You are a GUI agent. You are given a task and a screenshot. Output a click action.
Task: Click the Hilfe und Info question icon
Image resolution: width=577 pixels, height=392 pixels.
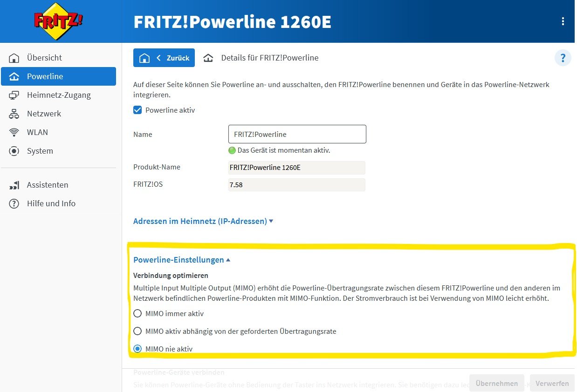pos(14,203)
